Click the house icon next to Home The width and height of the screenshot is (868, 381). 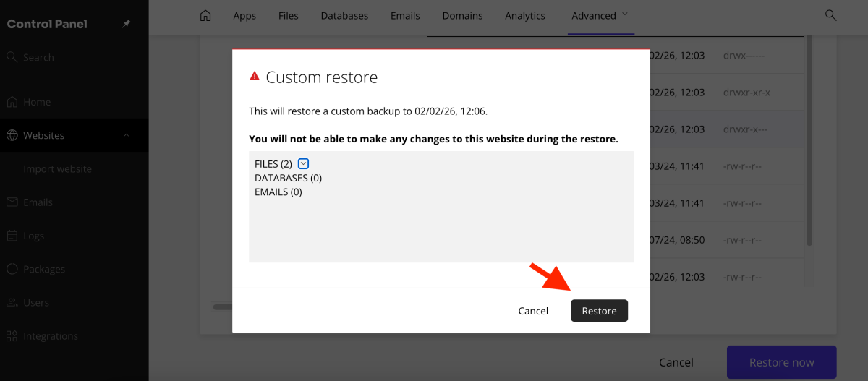pos(12,102)
